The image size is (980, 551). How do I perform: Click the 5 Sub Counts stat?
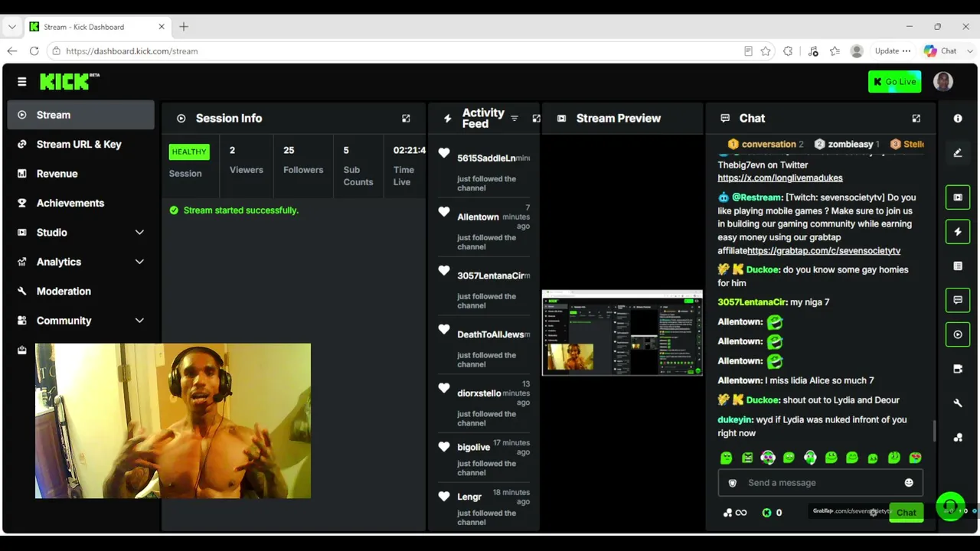click(358, 166)
